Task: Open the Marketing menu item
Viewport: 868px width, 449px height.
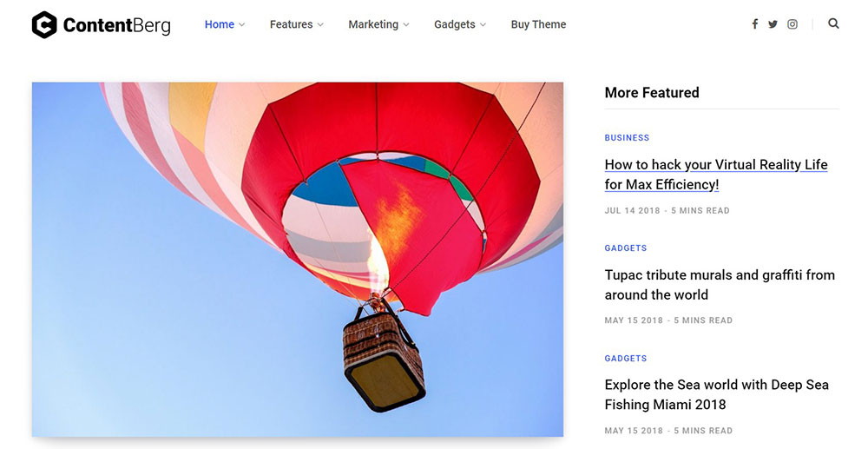Action: 373,24
